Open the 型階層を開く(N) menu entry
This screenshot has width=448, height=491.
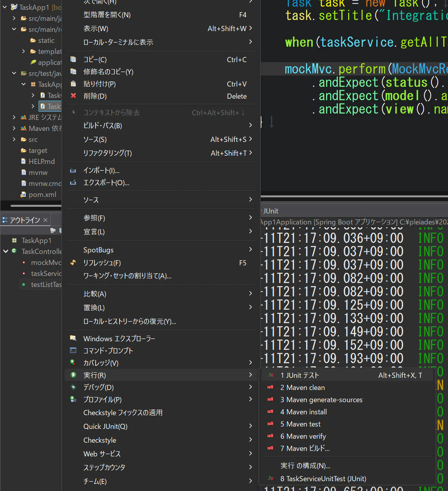tap(161, 15)
